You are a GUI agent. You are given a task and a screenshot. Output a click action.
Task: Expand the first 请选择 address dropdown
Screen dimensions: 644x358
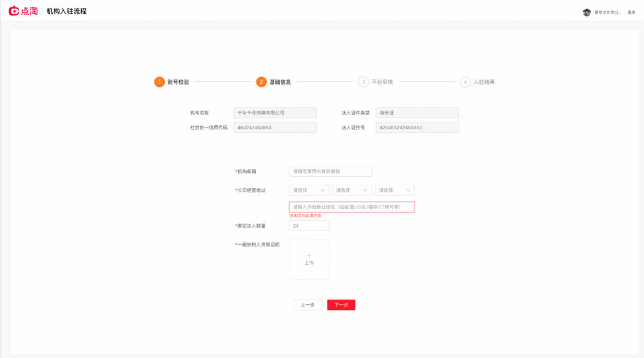pyautogui.click(x=309, y=190)
